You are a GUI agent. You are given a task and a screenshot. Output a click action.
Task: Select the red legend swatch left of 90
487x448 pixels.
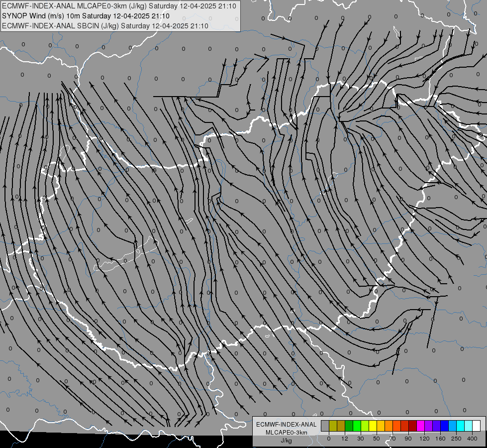tap(405, 426)
